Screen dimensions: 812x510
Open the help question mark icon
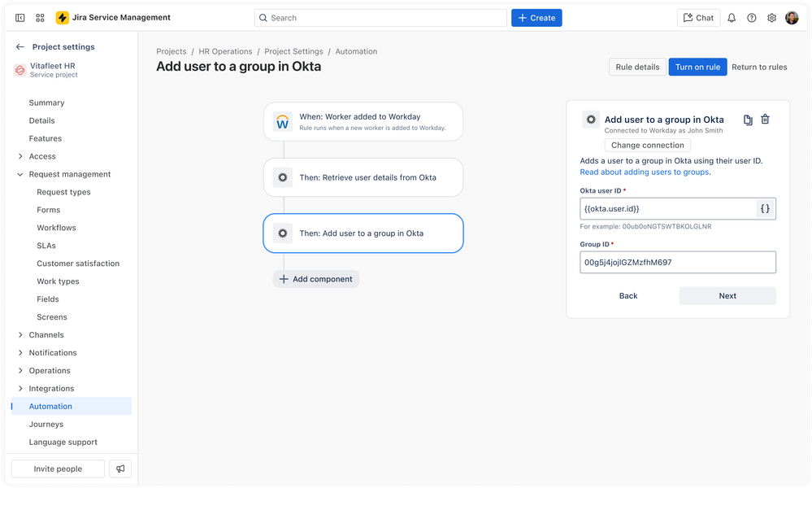coord(751,18)
